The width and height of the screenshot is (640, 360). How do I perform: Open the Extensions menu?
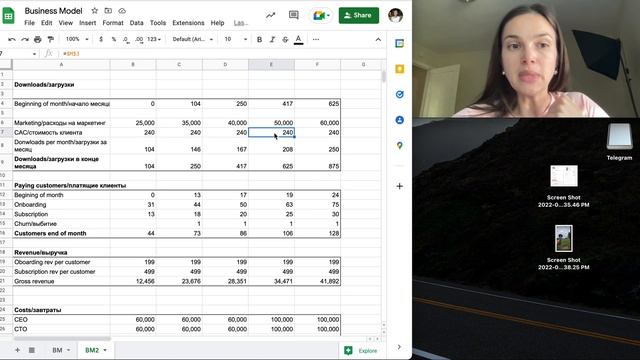(188, 23)
